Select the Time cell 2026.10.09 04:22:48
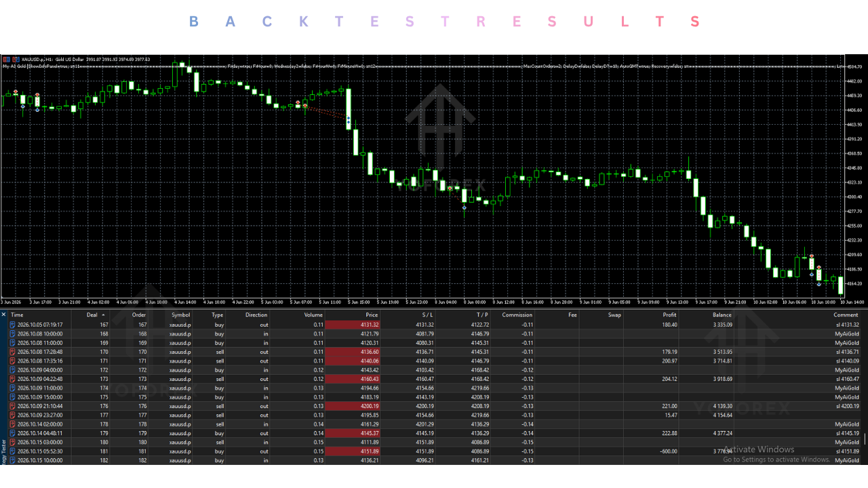868x488 pixels. (x=40, y=379)
